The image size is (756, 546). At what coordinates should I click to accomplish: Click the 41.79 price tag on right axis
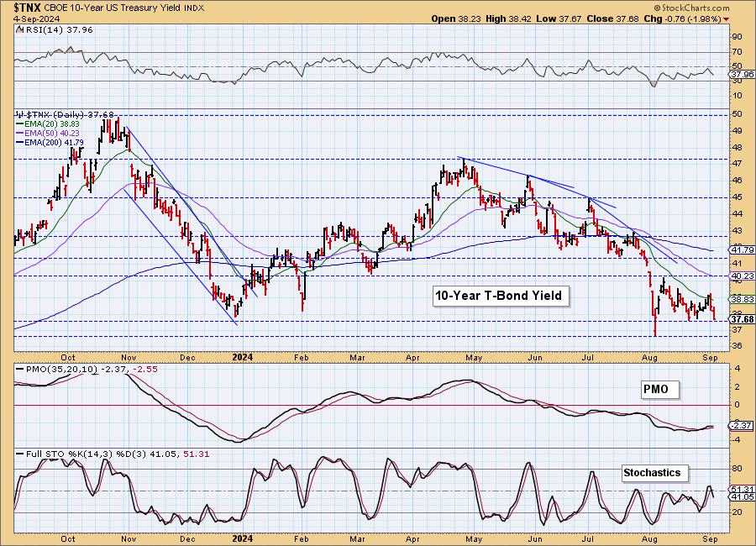click(742, 249)
